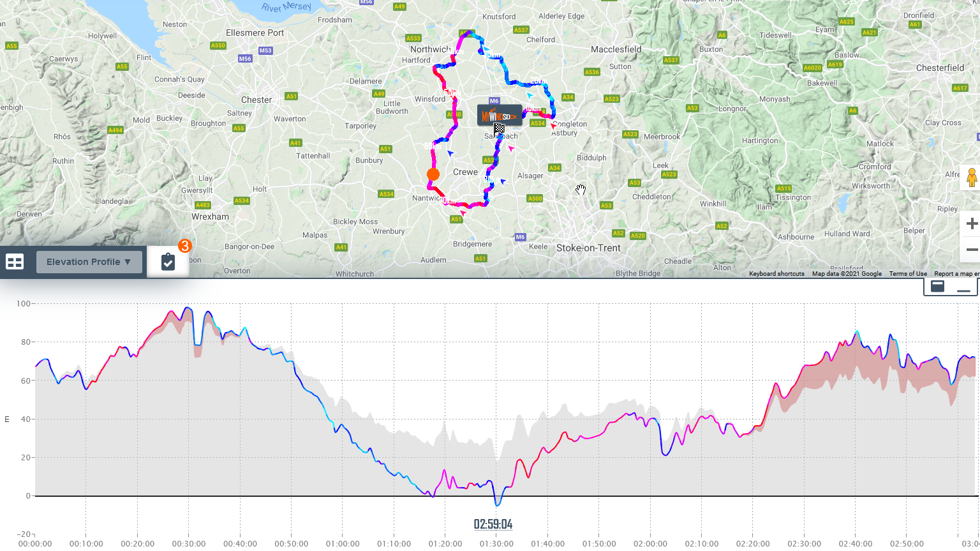Click the Report a map error link
Screen dimensions: 980x551
(956, 274)
